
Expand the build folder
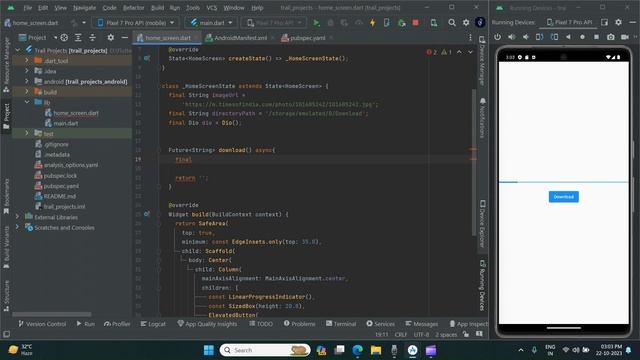click(27, 92)
